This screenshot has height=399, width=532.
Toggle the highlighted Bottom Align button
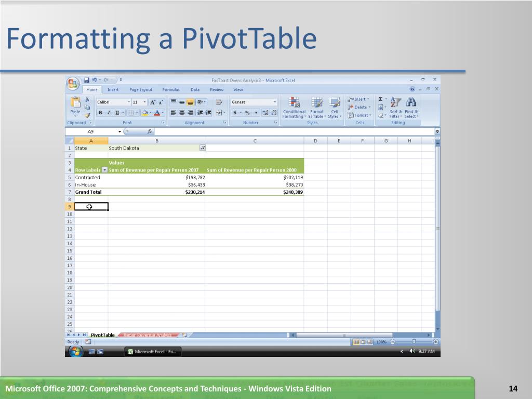coord(190,102)
